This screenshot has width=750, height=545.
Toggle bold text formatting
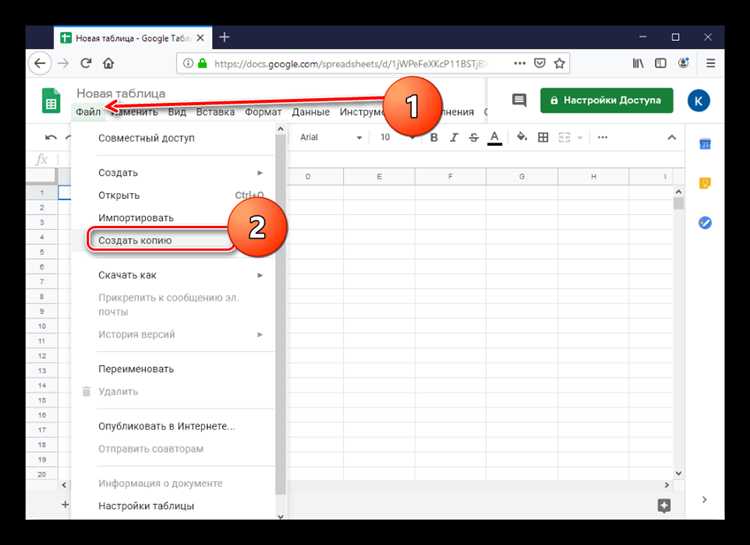tap(434, 138)
